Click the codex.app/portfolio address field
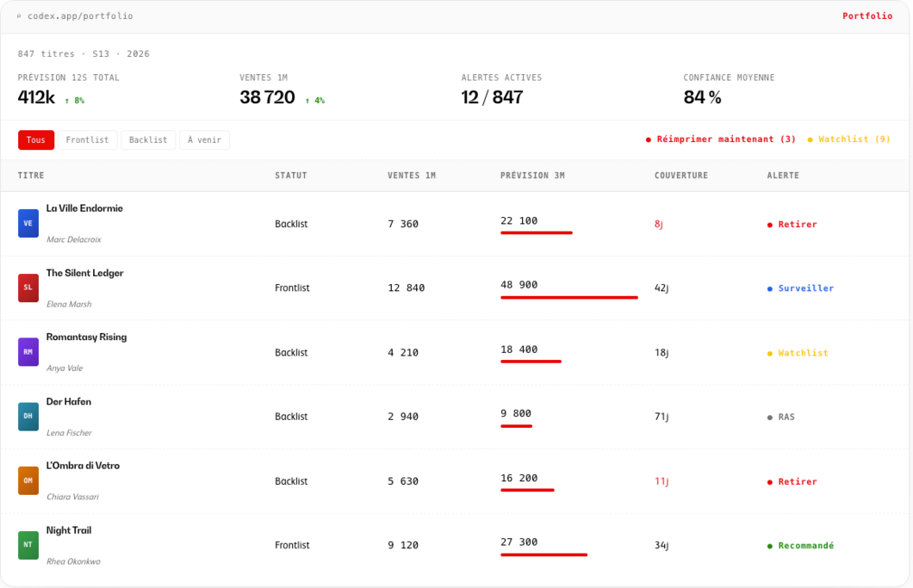 [x=80, y=16]
